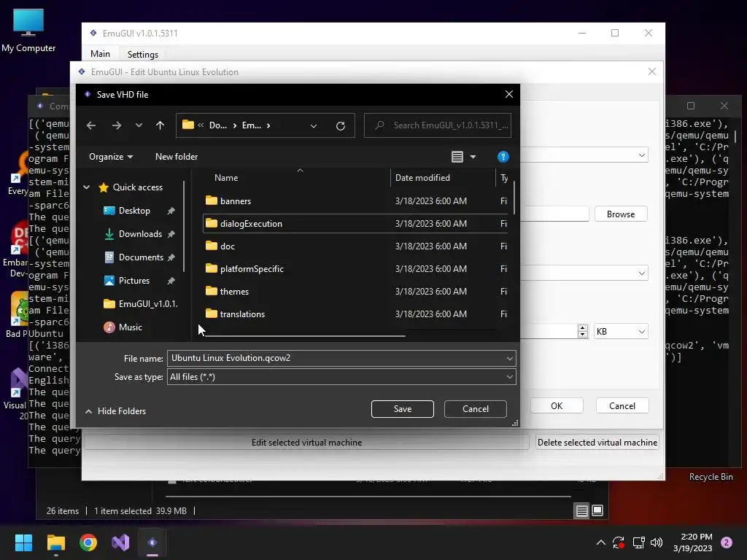Click Browse in Edit VM window
747x560 pixels.
(621, 214)
